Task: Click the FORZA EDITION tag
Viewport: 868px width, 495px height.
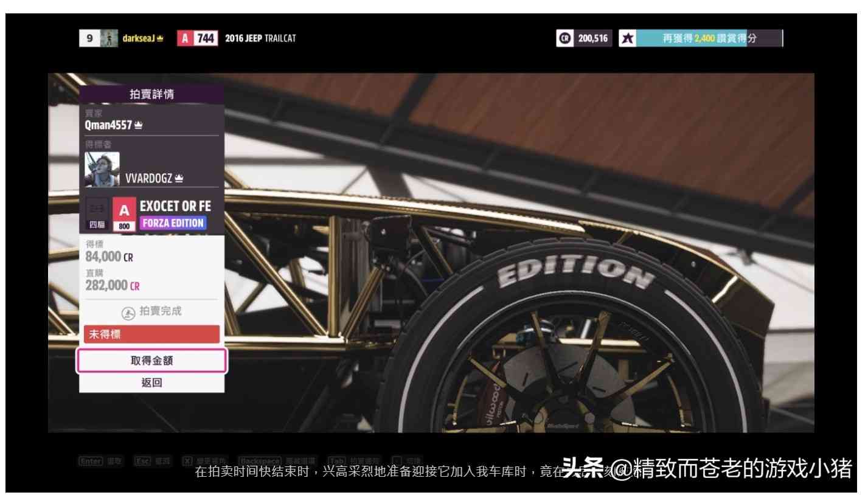Action: click(x=173, y=223)
